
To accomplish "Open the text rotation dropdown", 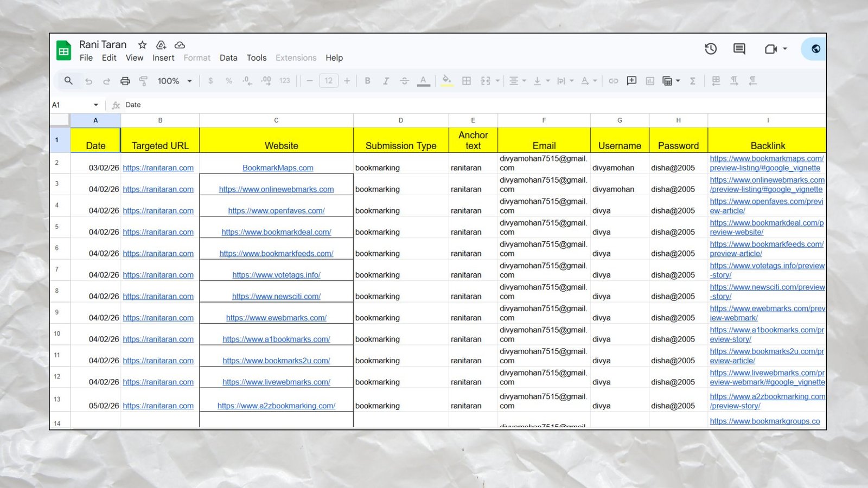I will point(589,81).
